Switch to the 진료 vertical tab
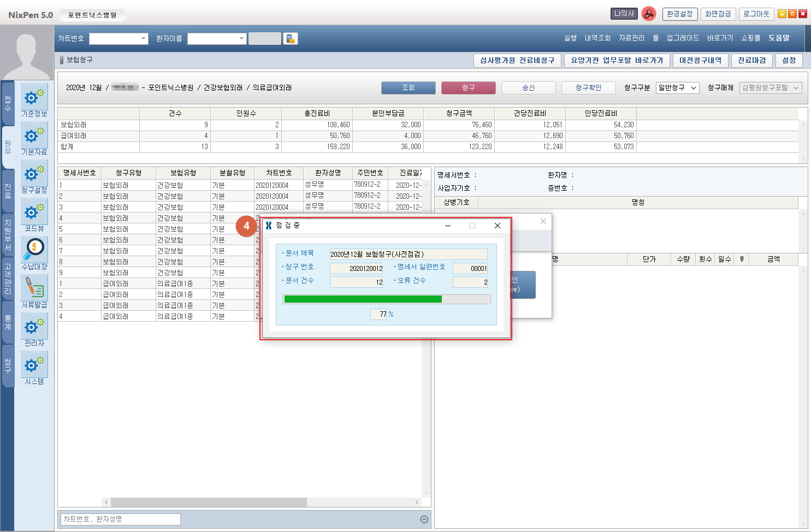The width and height of the screenshot is (811, 532). pyautogui.click(x=8, y=191)
